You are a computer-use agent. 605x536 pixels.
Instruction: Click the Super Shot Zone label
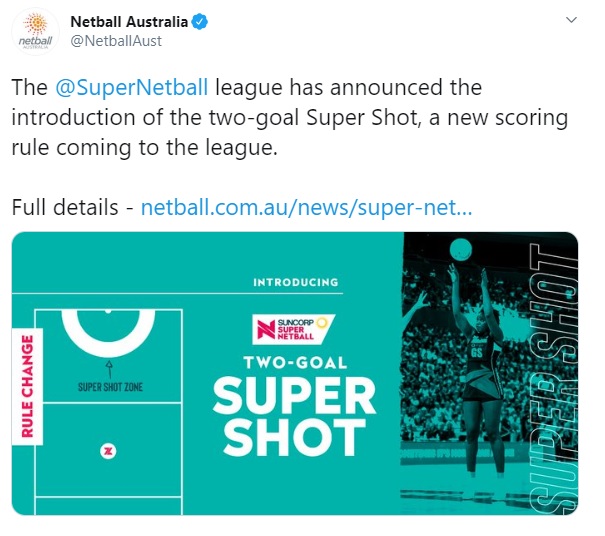pyautogui.click(x=109, y=385)
